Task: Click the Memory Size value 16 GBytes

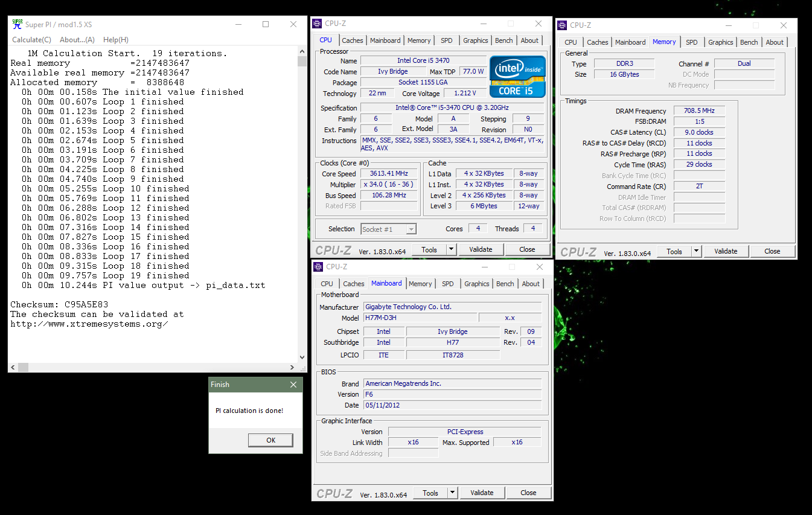Action: point(624,74)
